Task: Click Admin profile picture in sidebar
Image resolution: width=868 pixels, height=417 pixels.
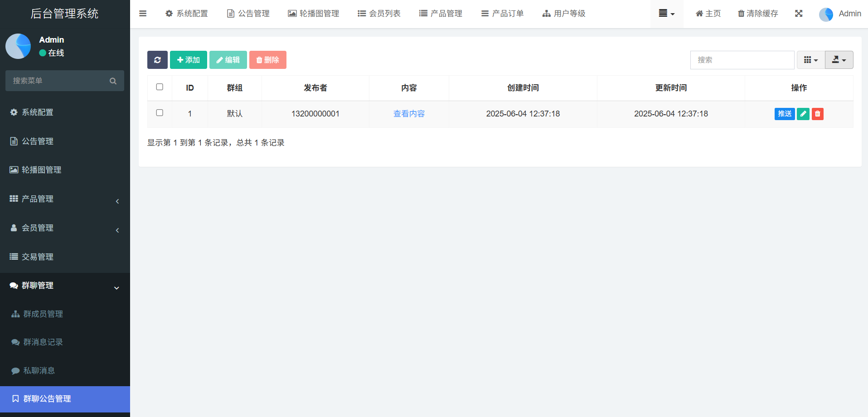Action: click(x=18, y=46)
